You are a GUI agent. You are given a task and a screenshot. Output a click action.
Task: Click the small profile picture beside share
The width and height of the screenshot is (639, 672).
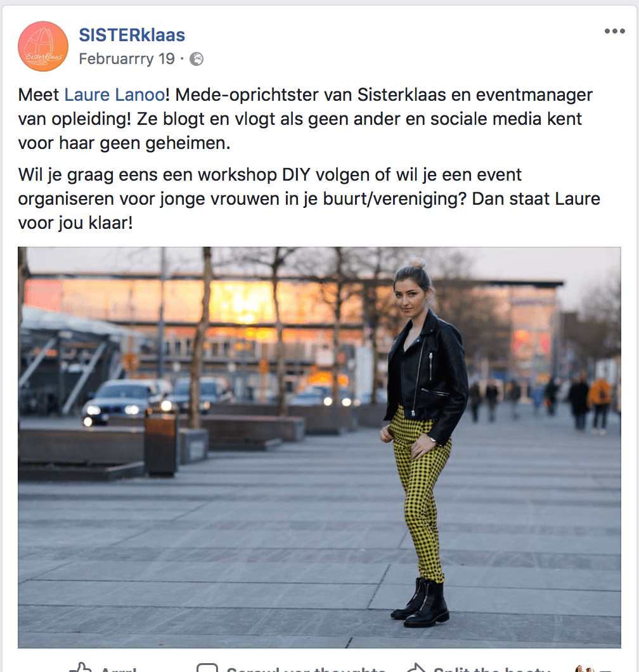pyautogui.click(x=583, y=669)
